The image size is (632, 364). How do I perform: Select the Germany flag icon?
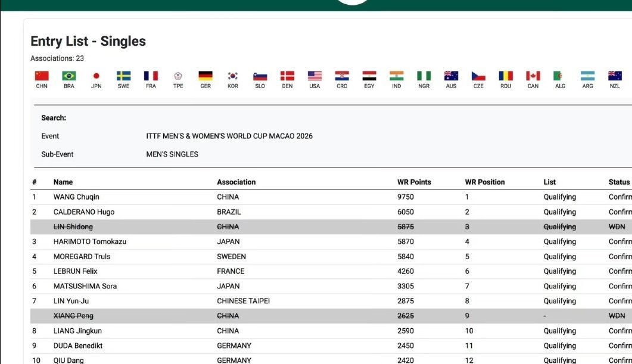(x=206, y=76)
